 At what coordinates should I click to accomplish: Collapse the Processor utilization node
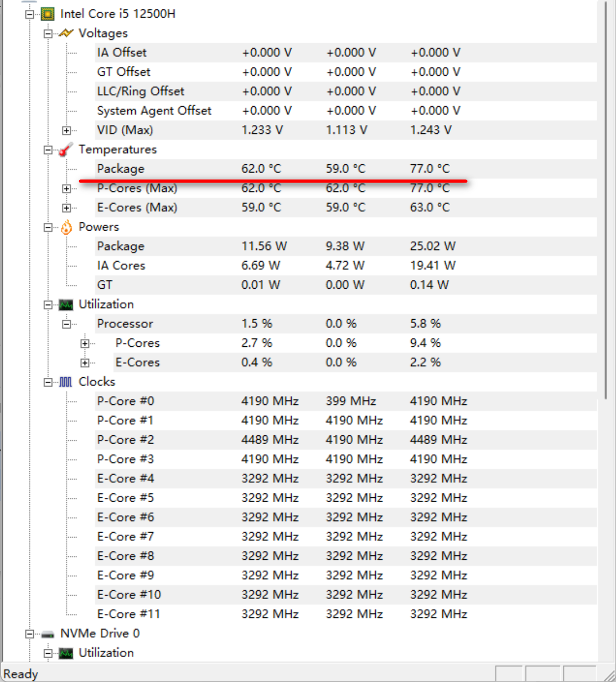pos(66,324)
